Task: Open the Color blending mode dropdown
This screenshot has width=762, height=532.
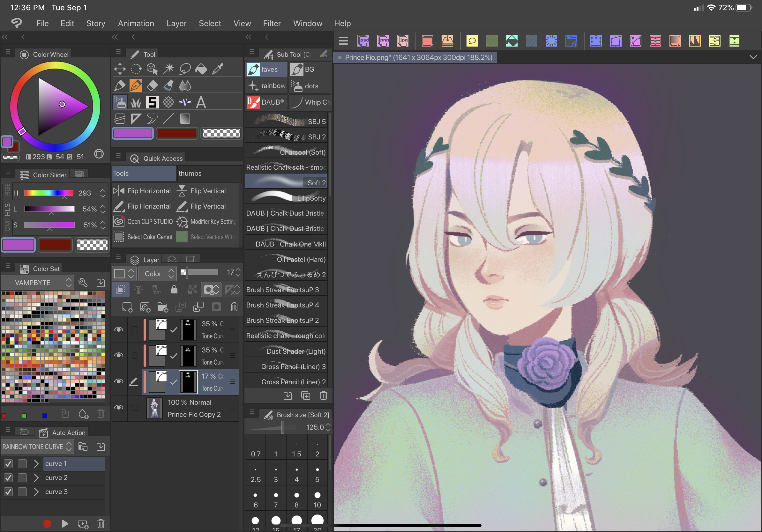Action: [158, 274]
